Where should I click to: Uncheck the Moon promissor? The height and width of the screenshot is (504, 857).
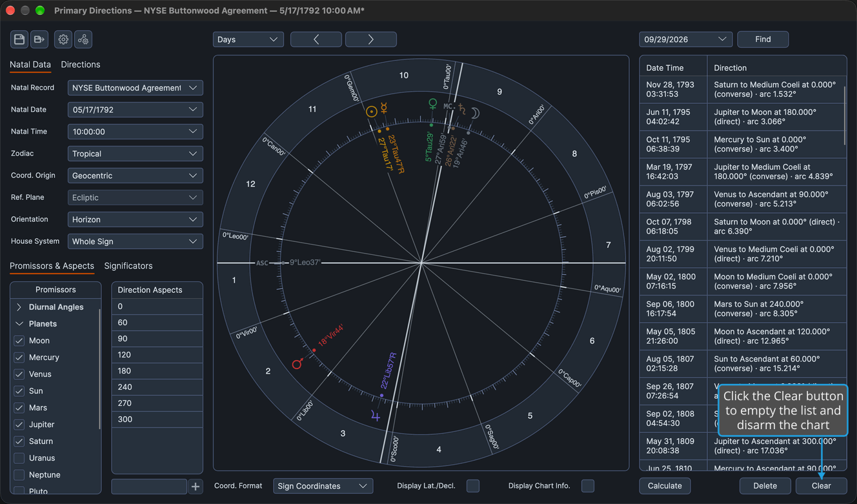[x=19, y=341]
